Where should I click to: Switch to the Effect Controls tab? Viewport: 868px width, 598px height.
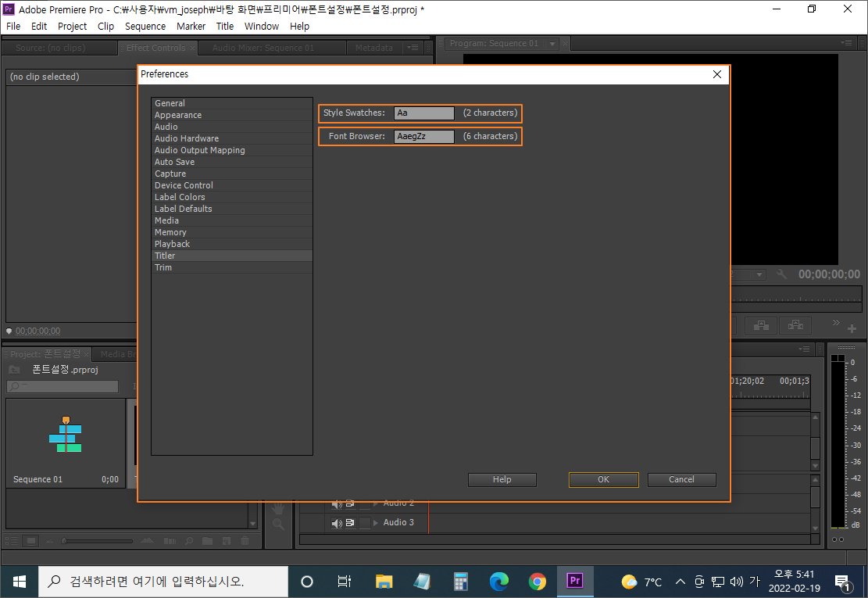156,48
